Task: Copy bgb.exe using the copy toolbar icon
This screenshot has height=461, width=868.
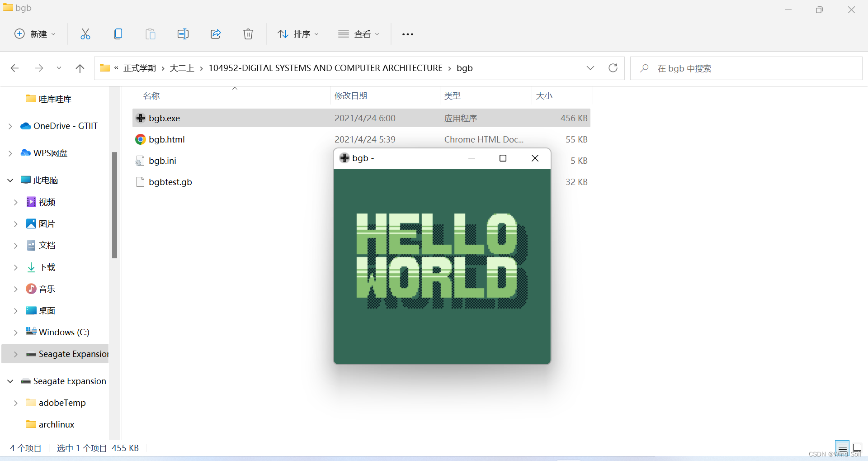Action: pyautogui.click(x=118, y=34)
